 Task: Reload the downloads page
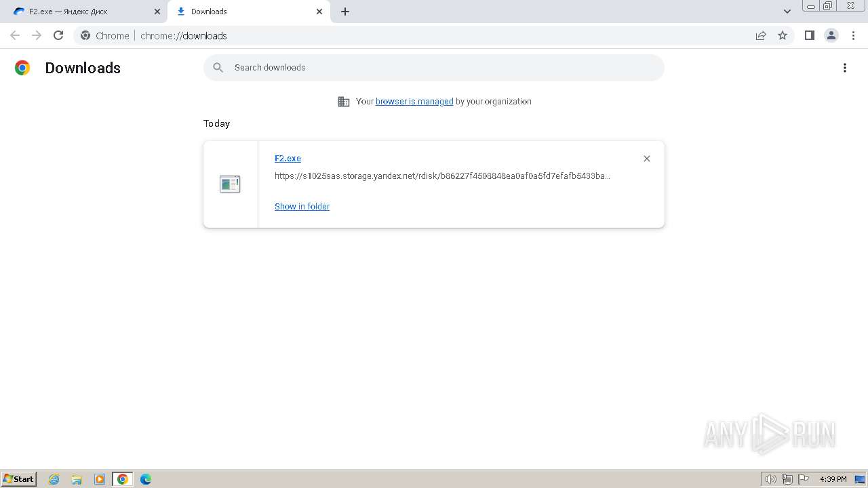click(58, 35)
